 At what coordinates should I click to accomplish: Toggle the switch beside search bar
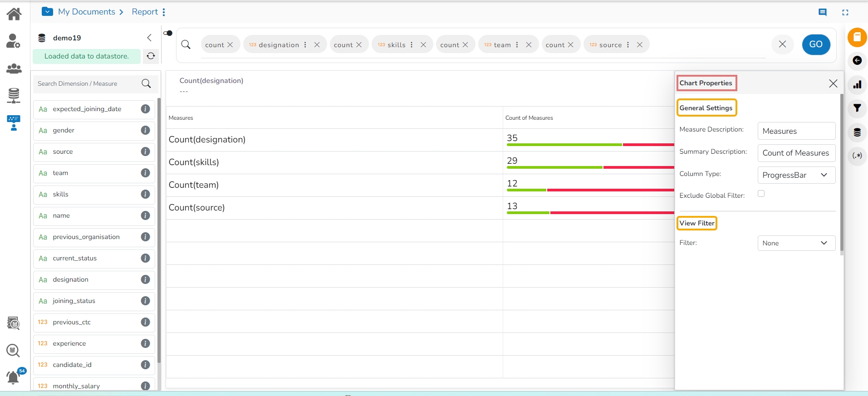pos(168,33)
